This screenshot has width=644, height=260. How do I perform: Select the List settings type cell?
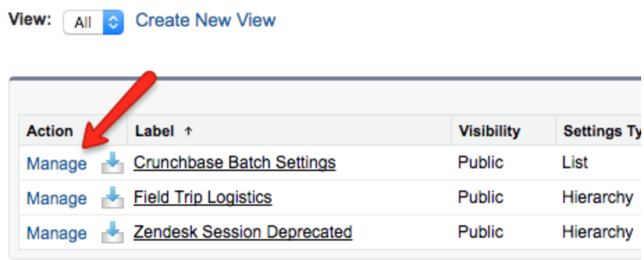(575, 163)
